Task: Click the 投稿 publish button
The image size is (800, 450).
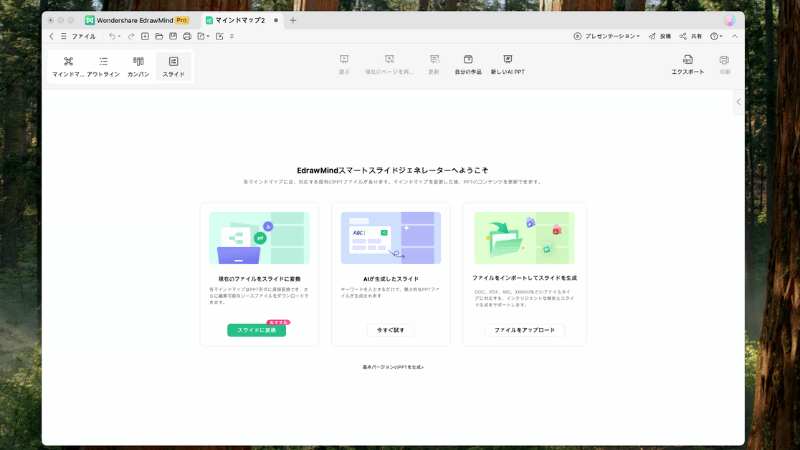Action: pyautogui.click(x=660, y=36)
